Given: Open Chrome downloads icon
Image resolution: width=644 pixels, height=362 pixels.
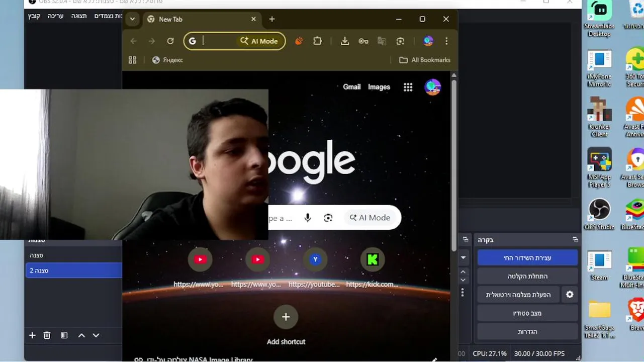Looking at the screenshot, I should 345,41.
